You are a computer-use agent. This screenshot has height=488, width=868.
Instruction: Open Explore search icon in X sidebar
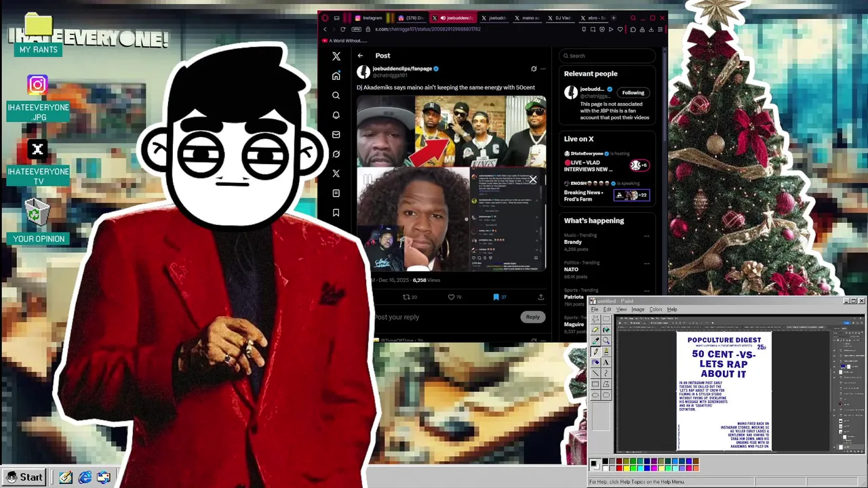pos(336,96)
